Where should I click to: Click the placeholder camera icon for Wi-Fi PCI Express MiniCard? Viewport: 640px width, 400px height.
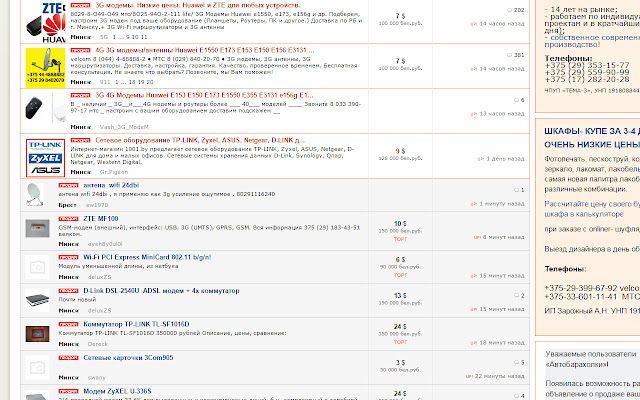pyautogui.click(x=38, y=267)
